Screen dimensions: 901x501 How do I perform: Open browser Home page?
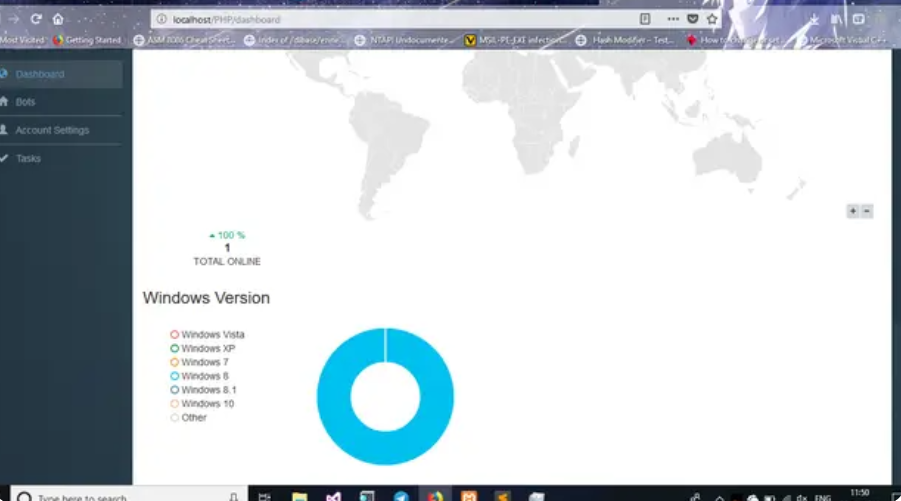[57, 19]
